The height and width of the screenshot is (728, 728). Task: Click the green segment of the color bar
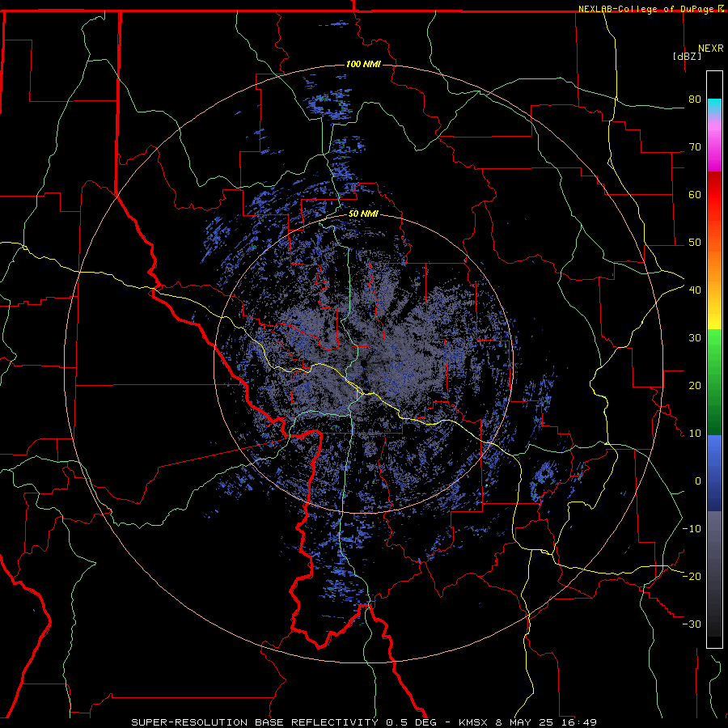(x=714, y=382)
